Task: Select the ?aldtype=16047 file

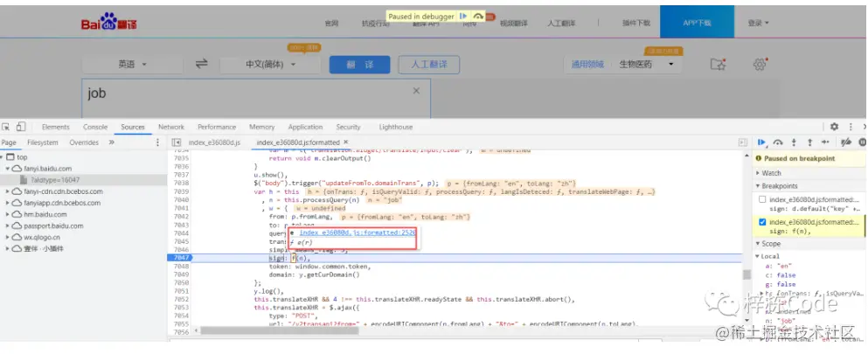Action: point(55,180)
